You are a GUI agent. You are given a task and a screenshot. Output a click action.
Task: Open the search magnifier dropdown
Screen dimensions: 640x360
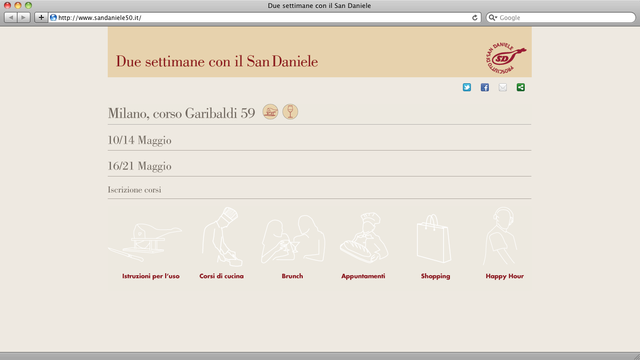pos(493,18)
